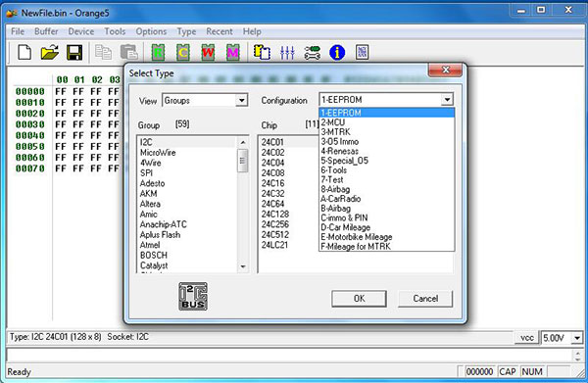Click the Copy toolbar icon
The height and width of the screenshot is (383, 588).
pyautogui.click(x=103, y=52)
